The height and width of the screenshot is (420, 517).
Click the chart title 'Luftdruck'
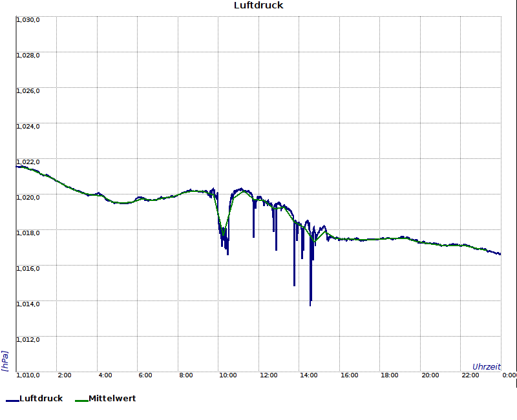click(258, 5)
